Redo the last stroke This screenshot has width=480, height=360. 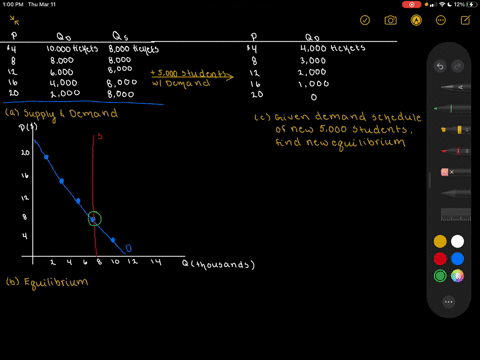[457, 66]
